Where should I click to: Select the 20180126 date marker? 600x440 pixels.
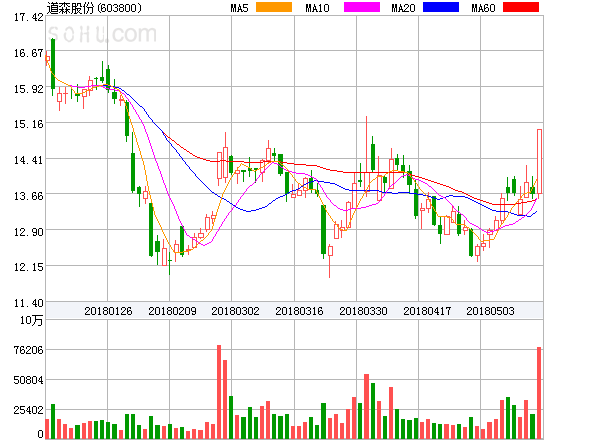click(x=108, y=311)
